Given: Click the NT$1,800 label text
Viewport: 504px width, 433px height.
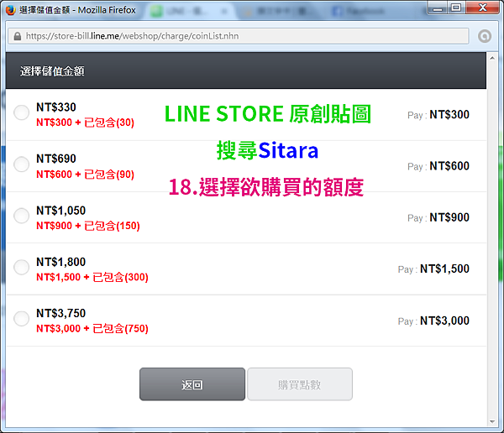Looking at the screenshot, I should 60,262.
